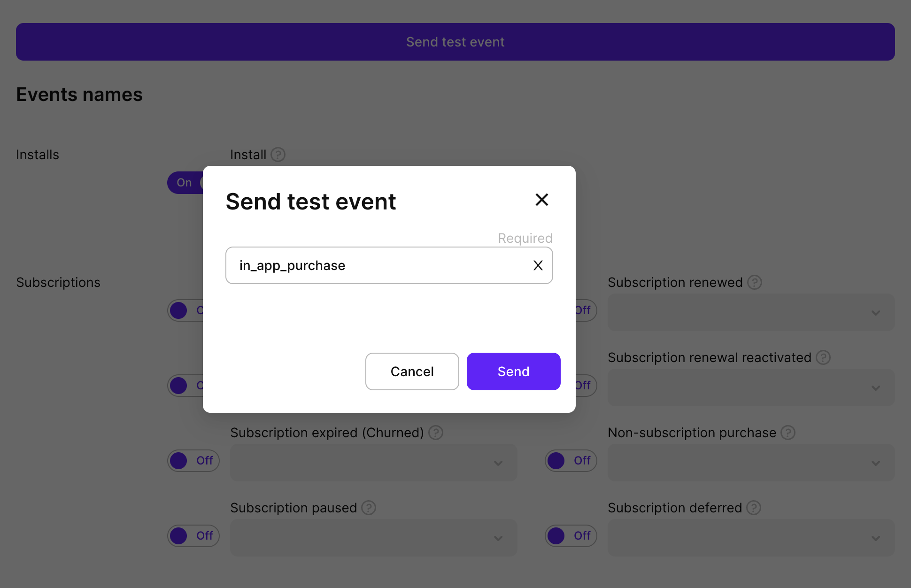Viewport: 911px width, 588px height.
Task: Click the help icon beside Subscription paused
Action: [369, 508]
